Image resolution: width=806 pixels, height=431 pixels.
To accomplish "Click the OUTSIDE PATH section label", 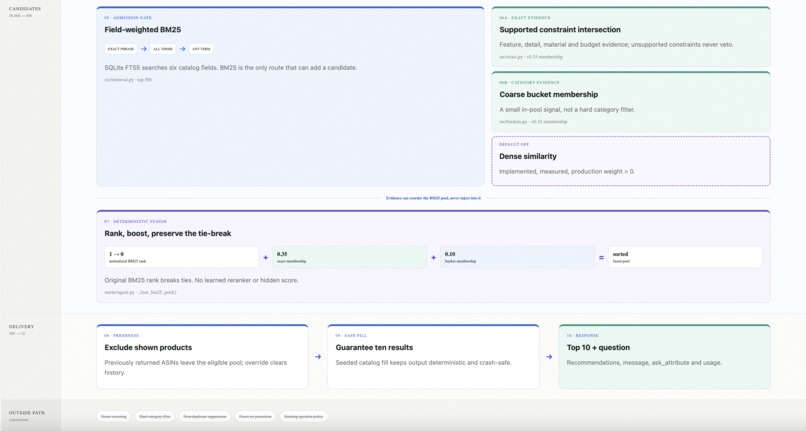I will (27, 413).
